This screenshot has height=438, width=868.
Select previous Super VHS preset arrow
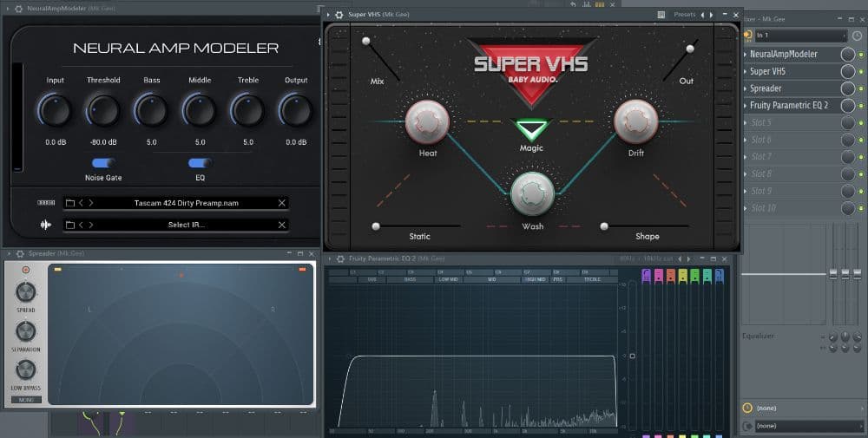(x=702, y=15)
